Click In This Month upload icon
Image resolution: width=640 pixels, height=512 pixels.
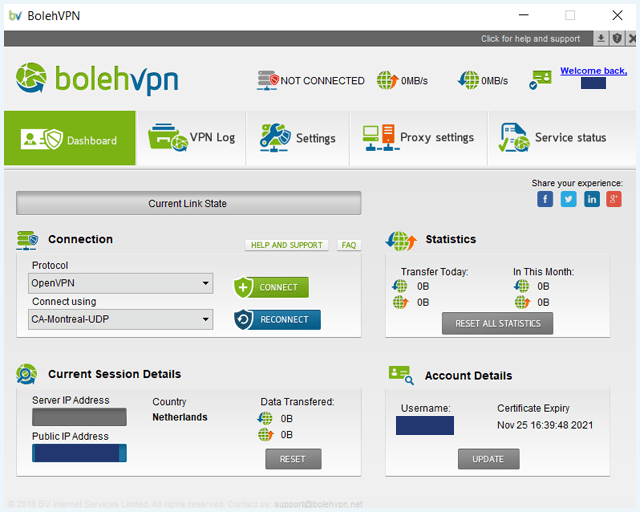pyautogui.click(x=522, y=302)
